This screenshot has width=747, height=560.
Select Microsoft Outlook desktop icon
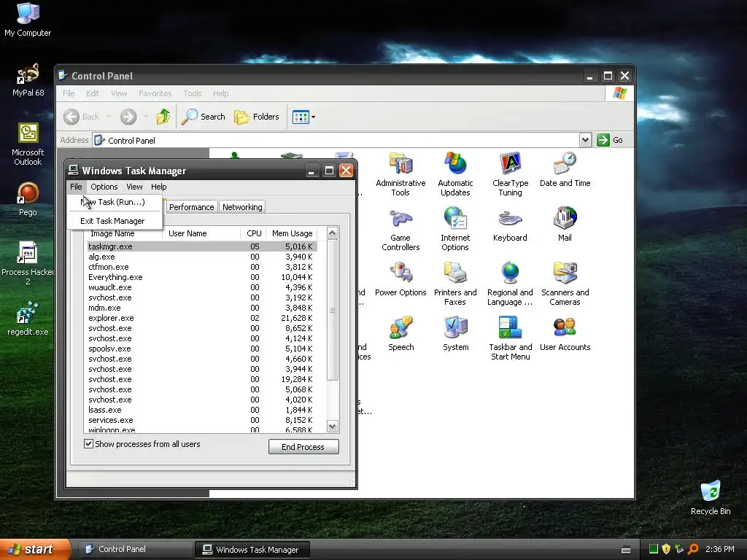click(x=28, y=144)
